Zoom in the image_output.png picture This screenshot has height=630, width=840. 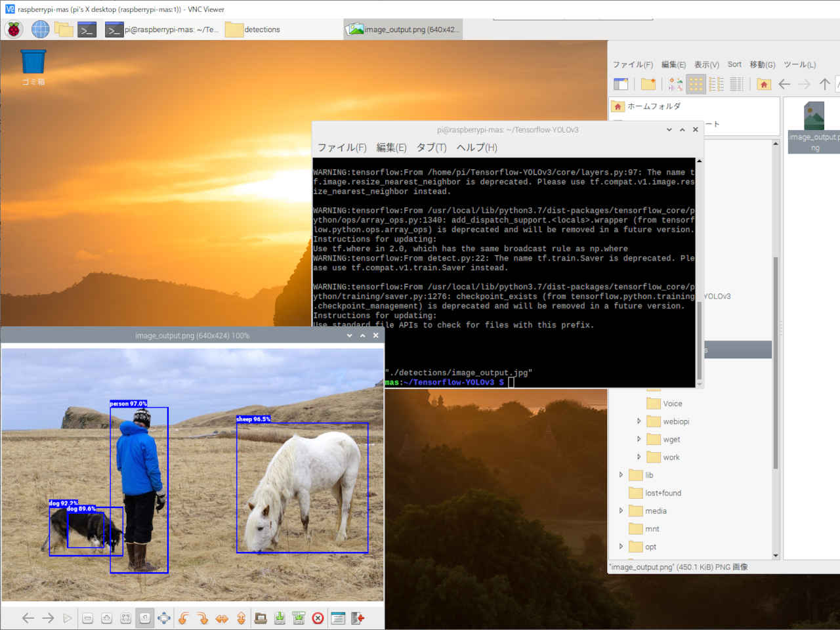(107, 618)
